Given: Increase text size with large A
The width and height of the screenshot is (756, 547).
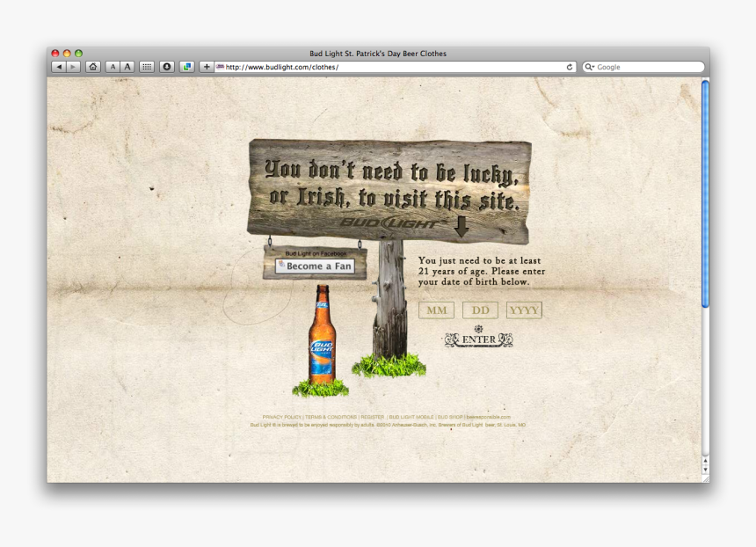Looking at the screenshot, I should pyautogui.click(x=127, y=67).
